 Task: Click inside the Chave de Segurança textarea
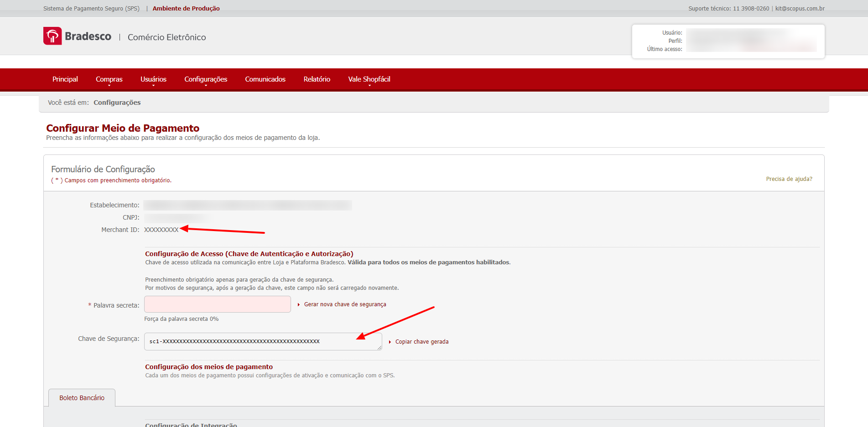[263, 341]
